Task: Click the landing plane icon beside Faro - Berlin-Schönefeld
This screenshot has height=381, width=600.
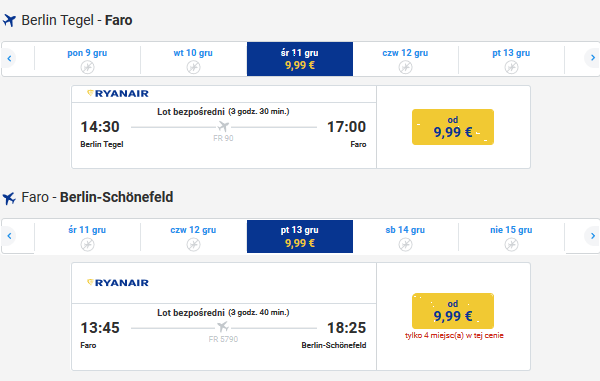Action: point(9,198)
